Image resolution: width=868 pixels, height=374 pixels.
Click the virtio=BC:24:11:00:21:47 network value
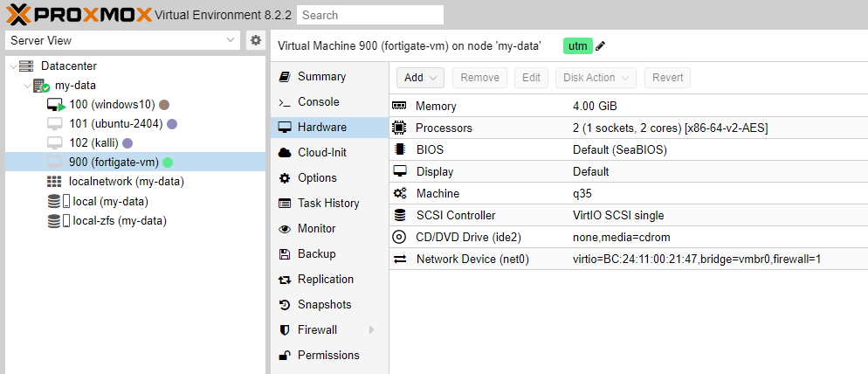tap(697, 259)
